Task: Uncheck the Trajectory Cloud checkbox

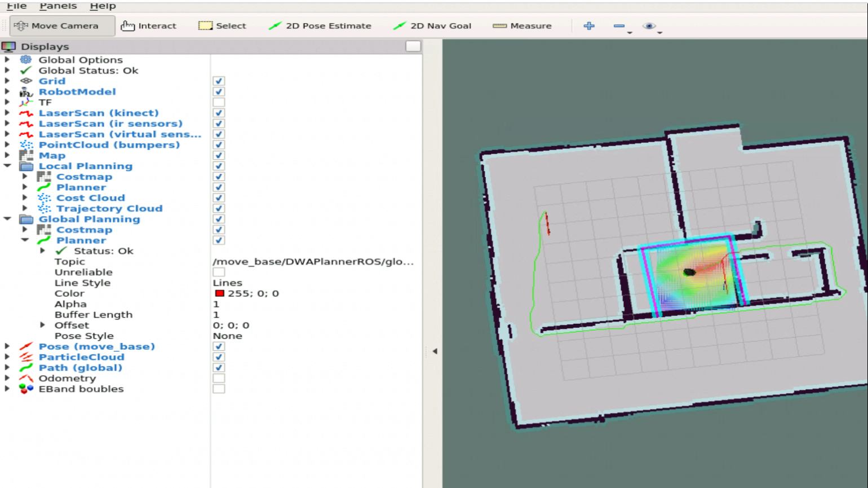Action: point(219,208)
